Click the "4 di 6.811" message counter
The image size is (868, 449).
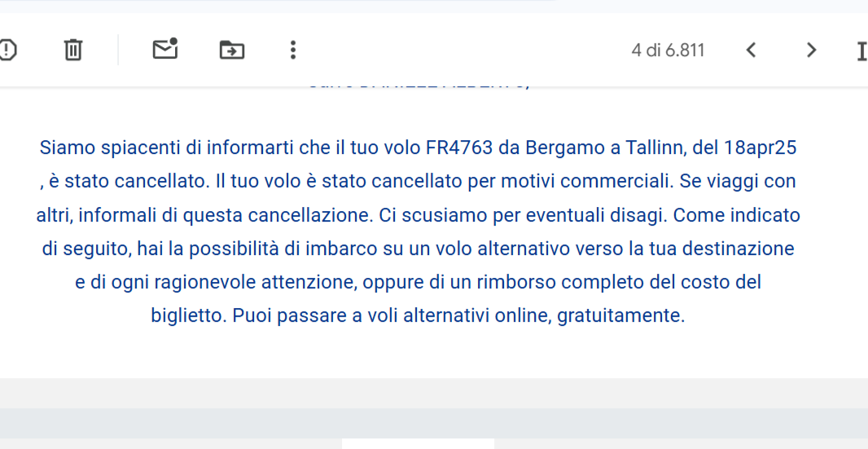click(668, 51)
